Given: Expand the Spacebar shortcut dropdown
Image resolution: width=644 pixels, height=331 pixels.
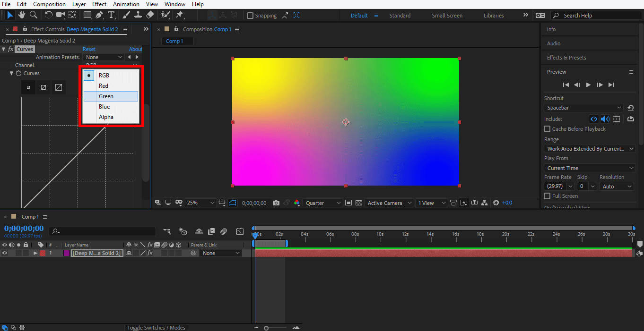Looking at the screenshot, I should point(584,108).
